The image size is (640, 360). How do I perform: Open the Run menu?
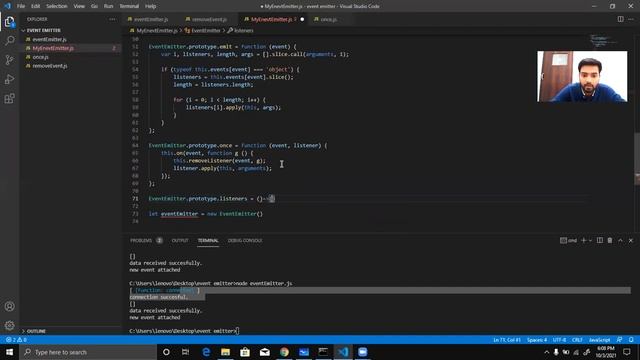click(108, 6)
